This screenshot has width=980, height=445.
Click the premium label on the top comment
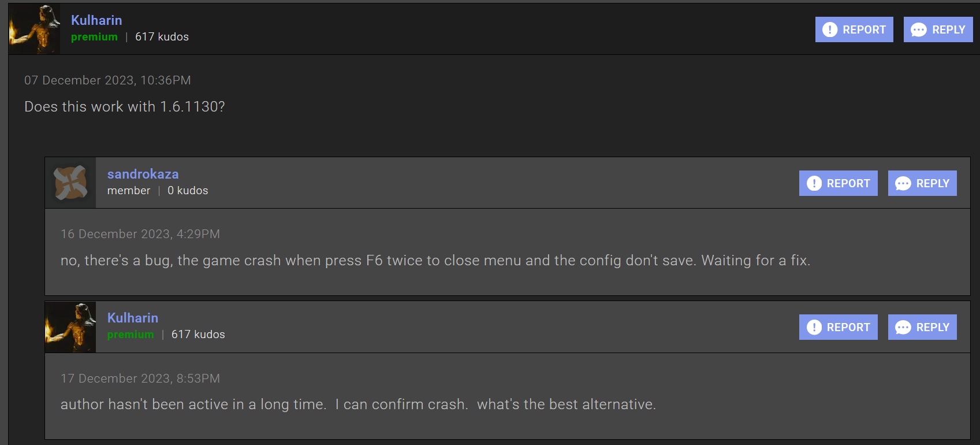94,37
